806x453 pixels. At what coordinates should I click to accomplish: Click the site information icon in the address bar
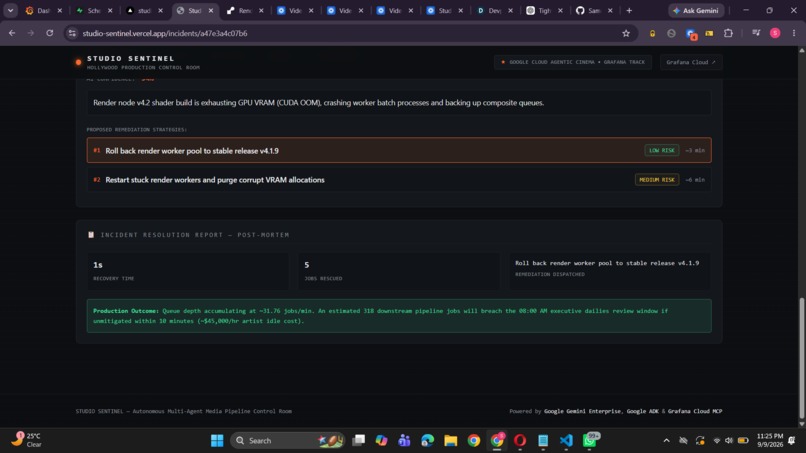click(x=72, y=33)
